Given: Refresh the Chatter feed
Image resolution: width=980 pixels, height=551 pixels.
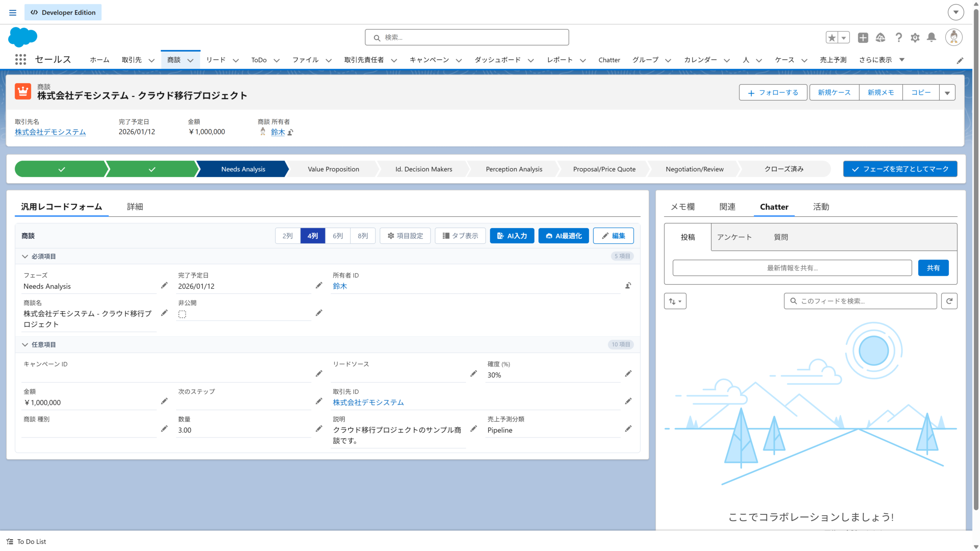Looking at the screenshot, I should coord(949,301).
